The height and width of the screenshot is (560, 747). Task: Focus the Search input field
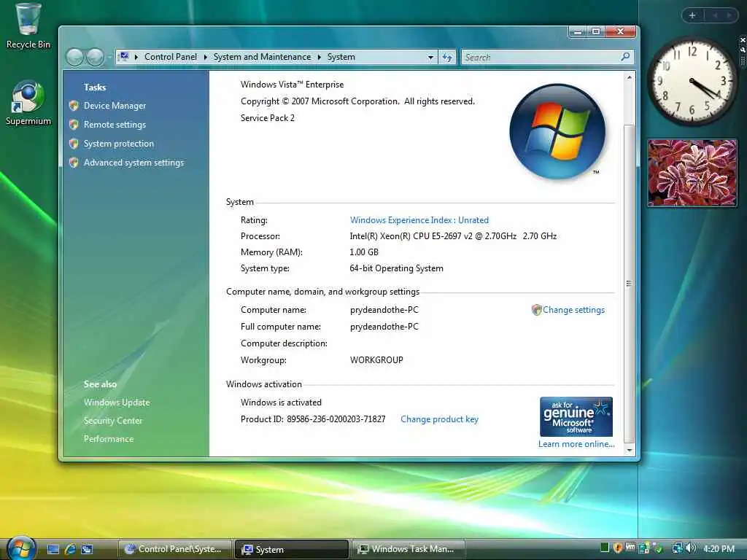click(541, 57)
